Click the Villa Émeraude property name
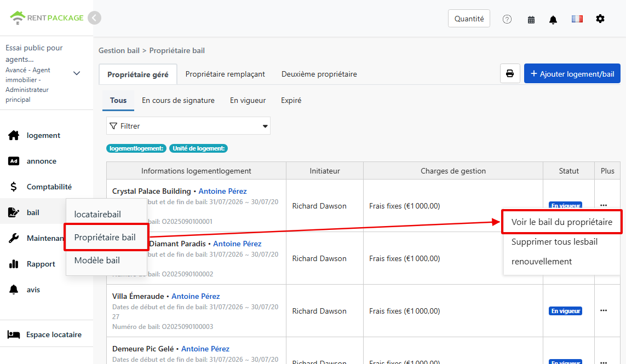This screenshot has width=626, height=364. 138,296
